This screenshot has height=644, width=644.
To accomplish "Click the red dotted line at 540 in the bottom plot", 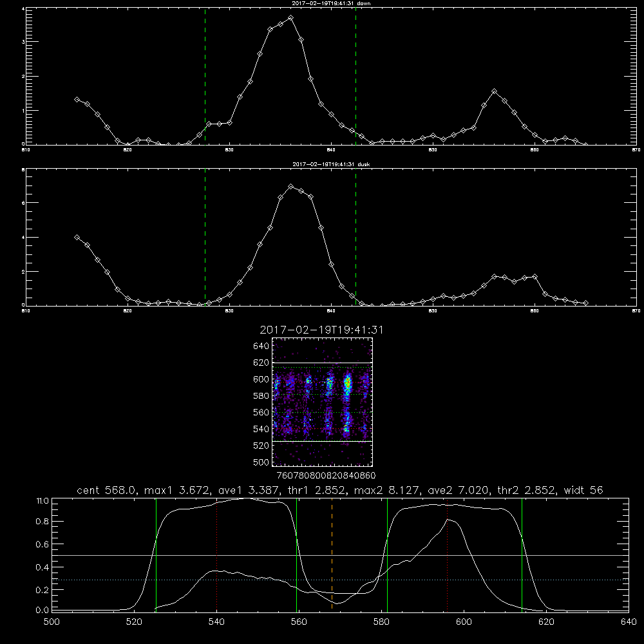I will point(216,554).
